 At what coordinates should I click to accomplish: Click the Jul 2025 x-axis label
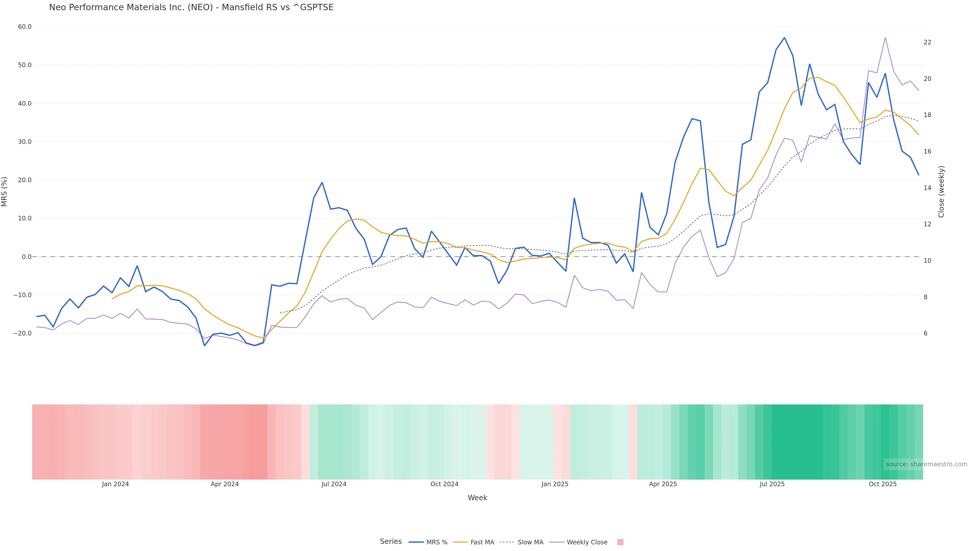click(x=772, y=484)
